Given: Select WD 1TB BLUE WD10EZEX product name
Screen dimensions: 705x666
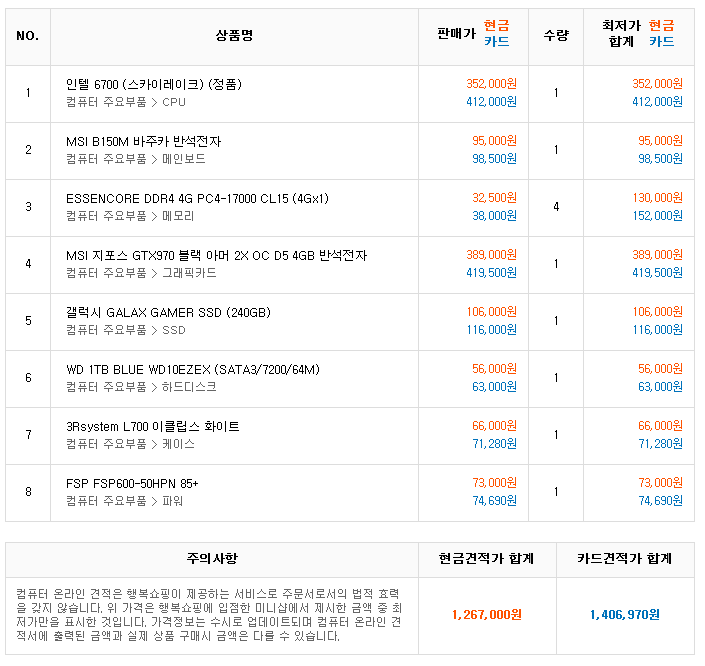Looking at the screenshot, I should click(x=193, y=370).
